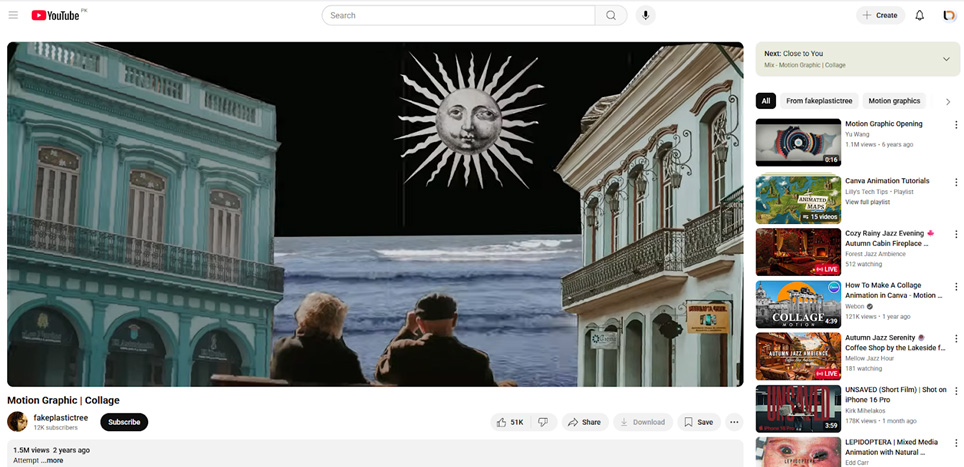Open more actions three-dot menu
Screen dimensions: 964x467
[x=734, y=422]
